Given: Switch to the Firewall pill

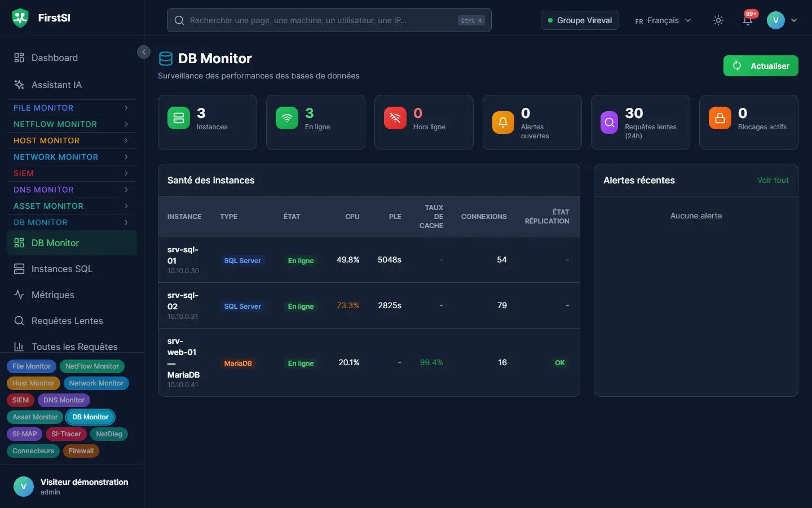Looking at the screenshot, I should click(81, 451).
